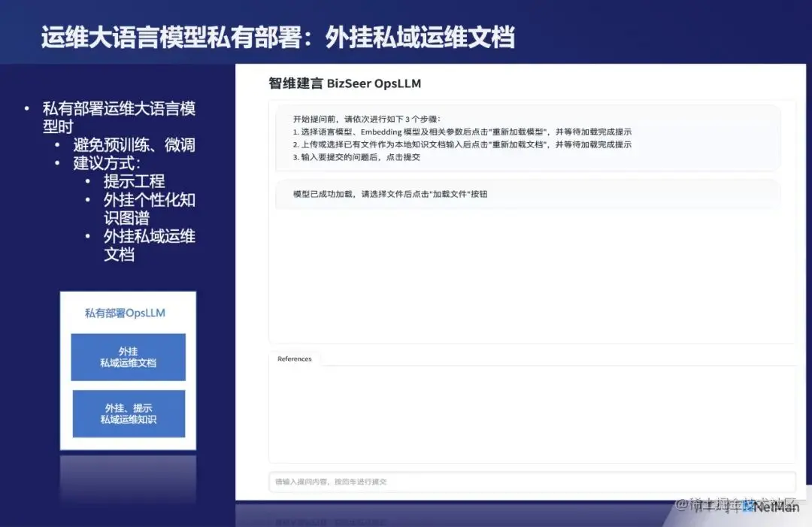
Task: Click the blue 外挂、提示私域运维知识 box
Action: coord(128,413)
